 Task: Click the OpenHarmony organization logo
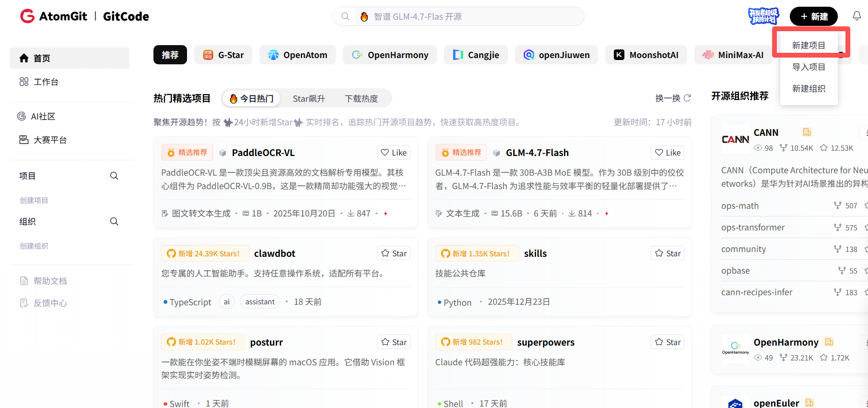[x=735, y=349]
